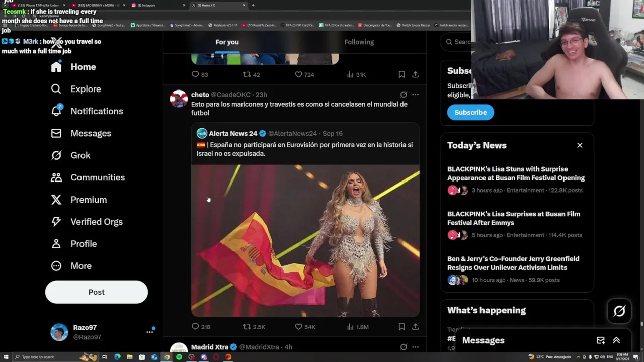Open Madrid Xtra profile name

pyautogui.click(x=210, y=347)
